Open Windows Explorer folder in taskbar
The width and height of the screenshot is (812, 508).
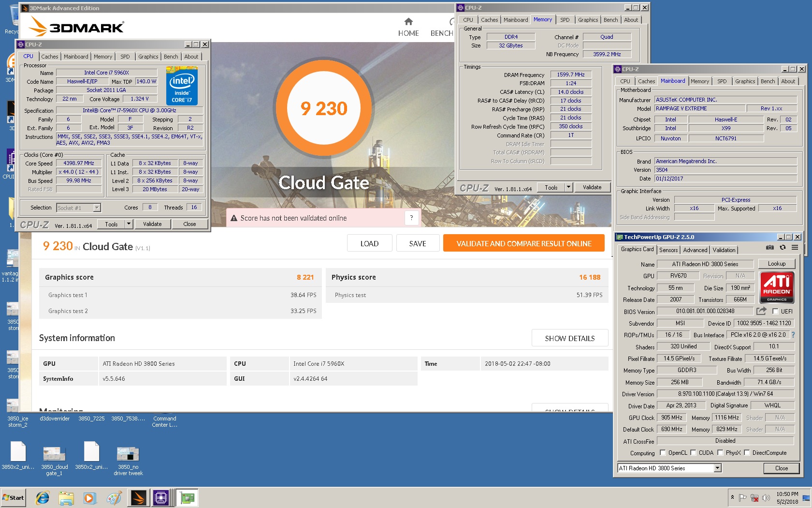pos(66,498)
